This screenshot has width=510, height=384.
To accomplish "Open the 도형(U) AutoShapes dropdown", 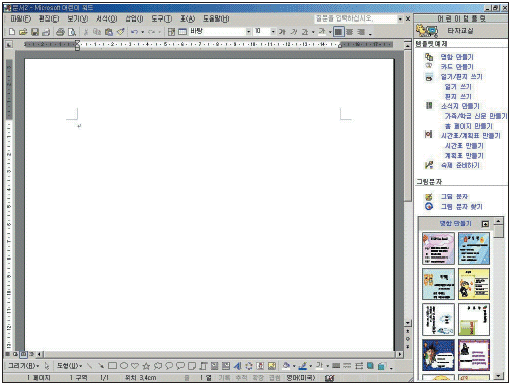I will click(x=69, y=366).
